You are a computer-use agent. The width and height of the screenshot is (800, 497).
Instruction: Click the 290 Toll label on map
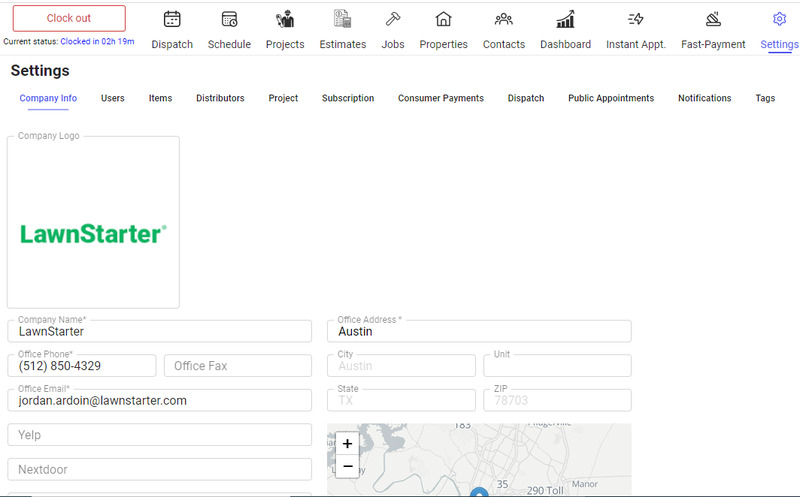point(545,490)
